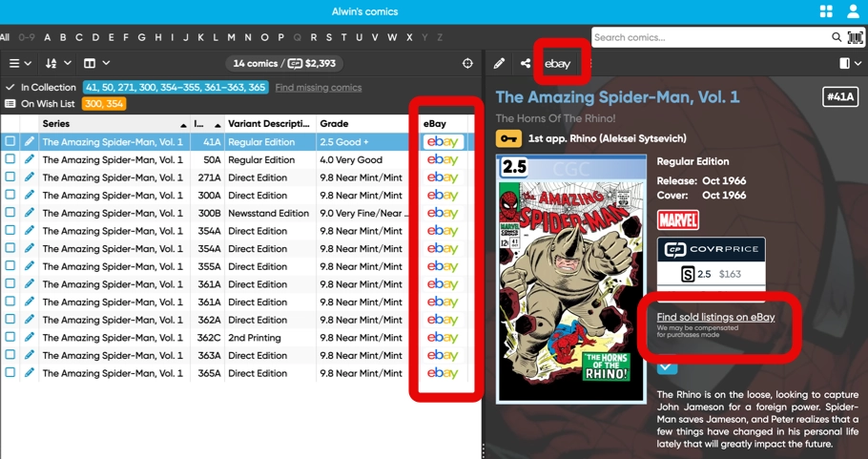Click the Marvel publisher logo
Viewport: 868px width, 459px height.
coord(678,219)
